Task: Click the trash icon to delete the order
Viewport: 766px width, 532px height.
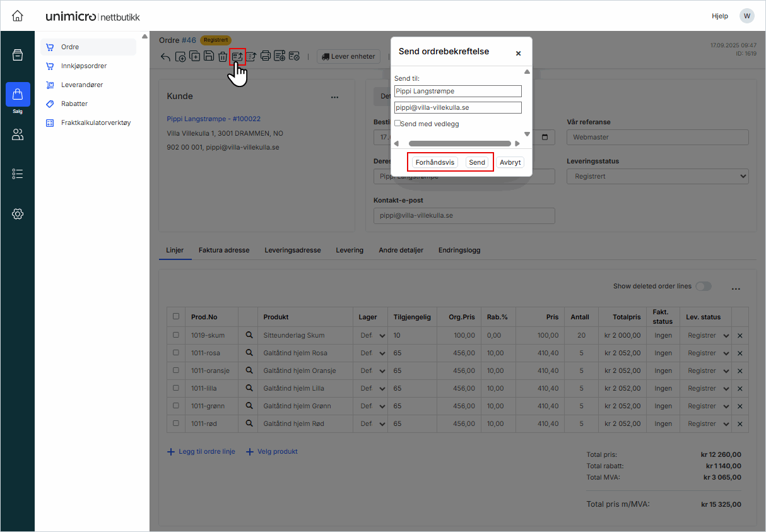Action: [x=223, y=57]
